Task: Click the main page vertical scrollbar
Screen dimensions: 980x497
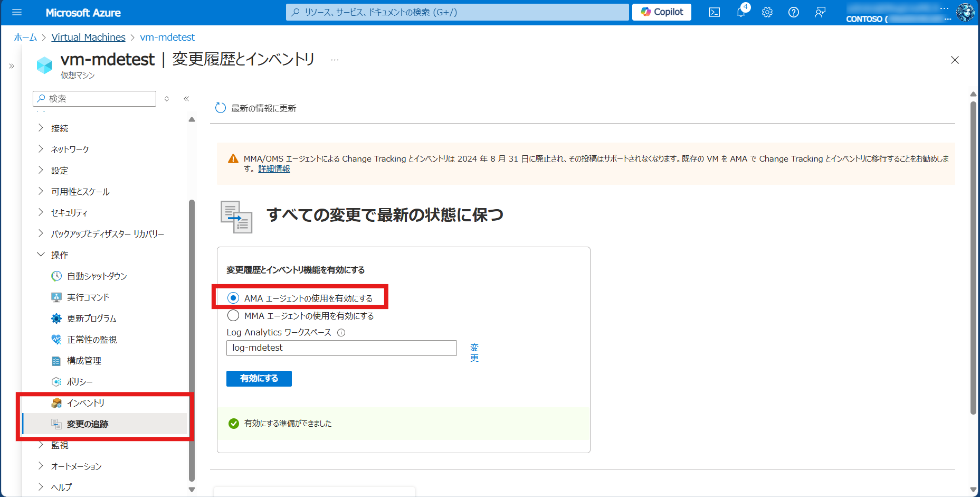Action: point(973,258)
